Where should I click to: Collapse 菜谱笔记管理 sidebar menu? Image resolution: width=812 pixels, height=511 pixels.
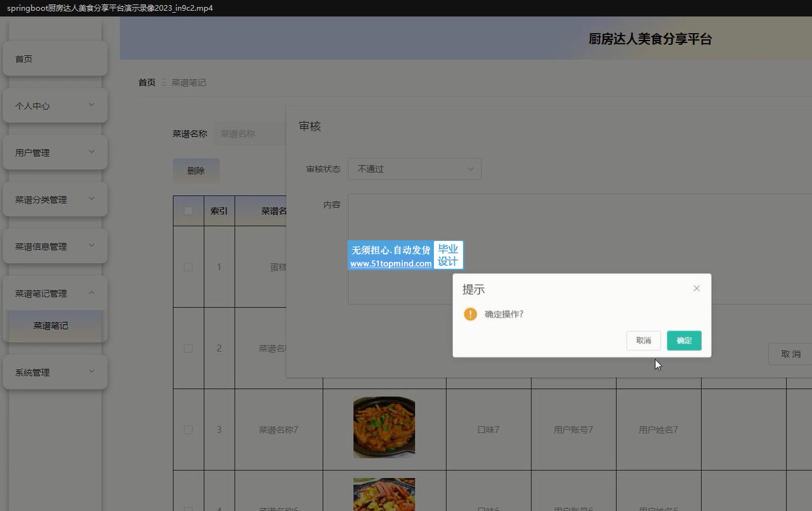[x=55, y=294]
